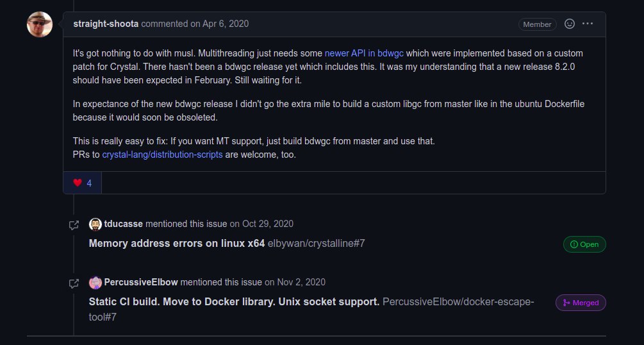Click the Member badge label
The image size is (644, 345).
537,24
